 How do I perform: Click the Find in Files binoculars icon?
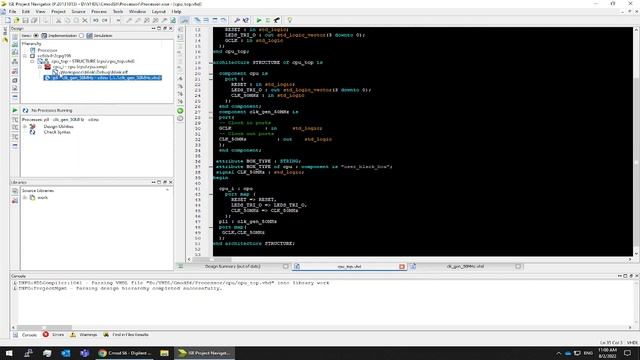[106, 334]
